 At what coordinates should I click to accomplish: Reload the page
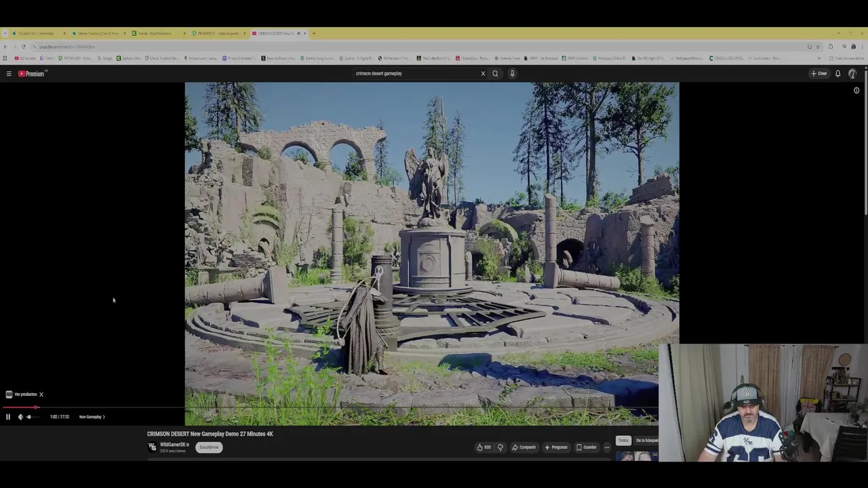click(x=24, y=47)
